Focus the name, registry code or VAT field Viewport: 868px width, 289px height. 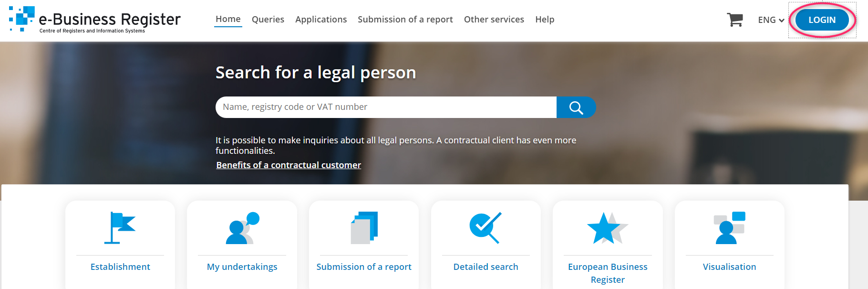[x=386, y=107]
